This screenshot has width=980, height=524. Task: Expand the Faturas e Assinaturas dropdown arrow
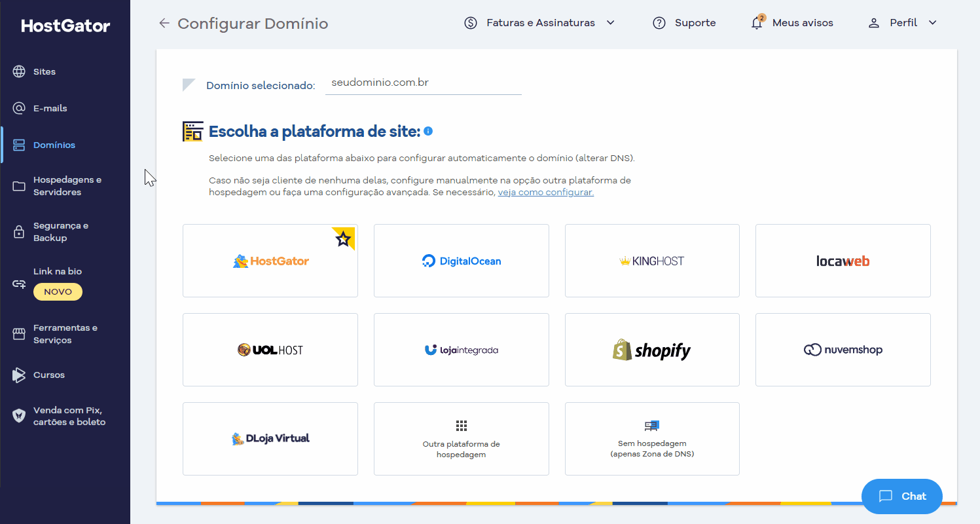[611, 23]
